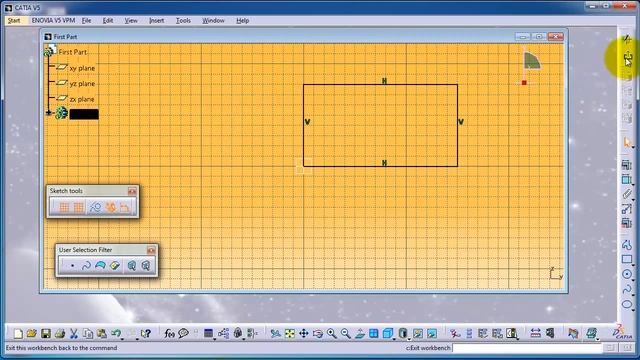Click the Normal View icon

click(360, 334)
